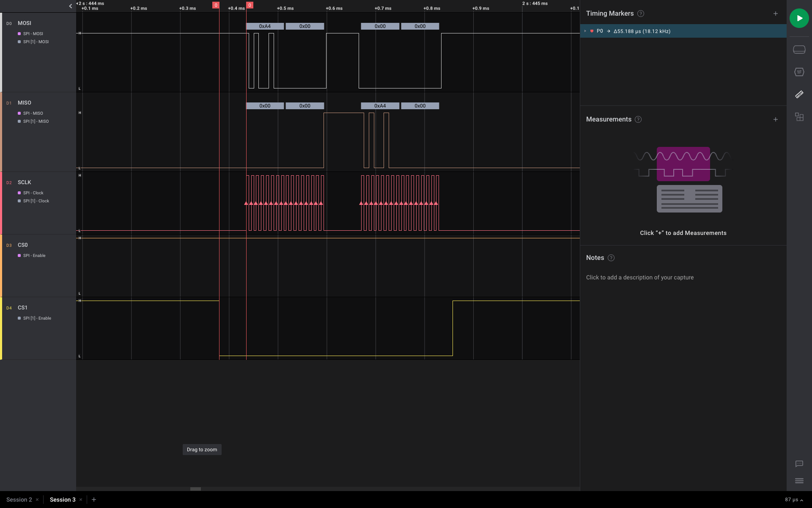Open the Analyzers panel icon
Image resolution: width=812 pixels, height=508 pixels.
point(799,72)
